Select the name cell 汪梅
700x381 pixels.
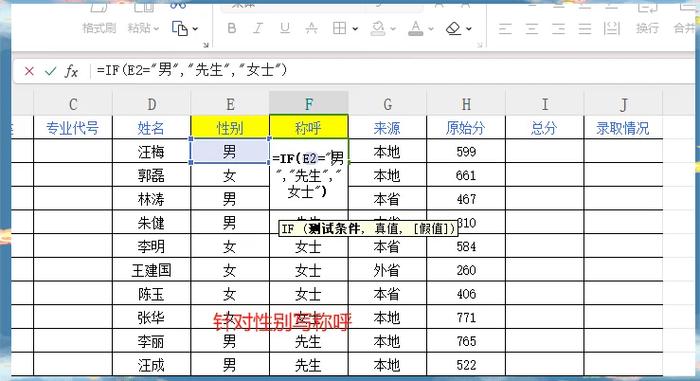[x=151, y=151]
